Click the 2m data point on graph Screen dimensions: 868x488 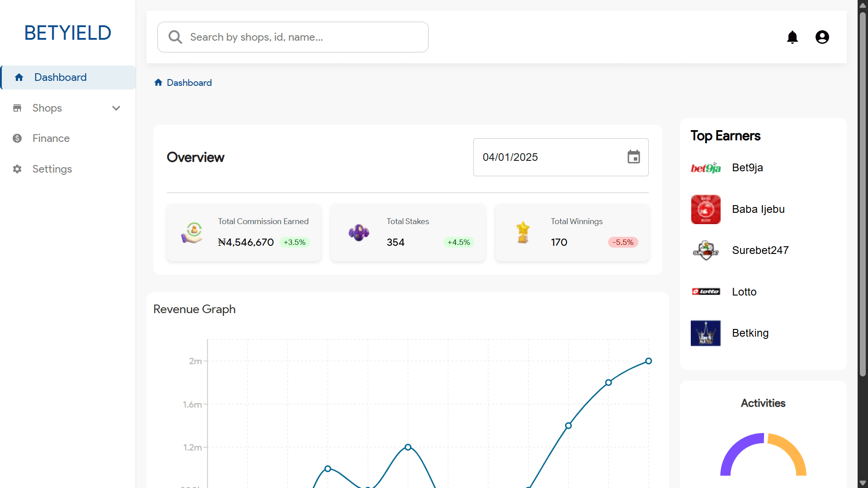click(x=648, y=361)
